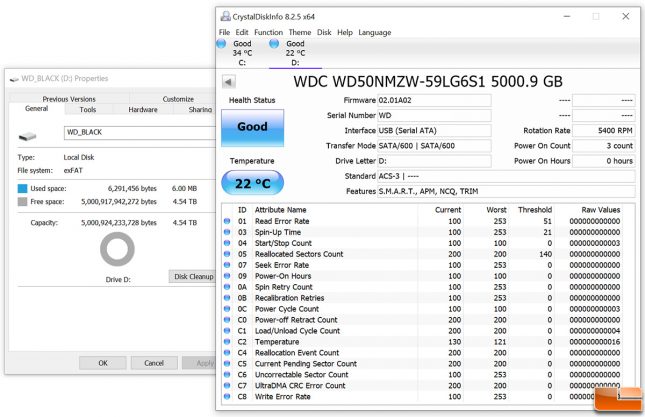Click status dot for Reallocation Event Count
Screen dimensions: 645x417
coord(227,353)
